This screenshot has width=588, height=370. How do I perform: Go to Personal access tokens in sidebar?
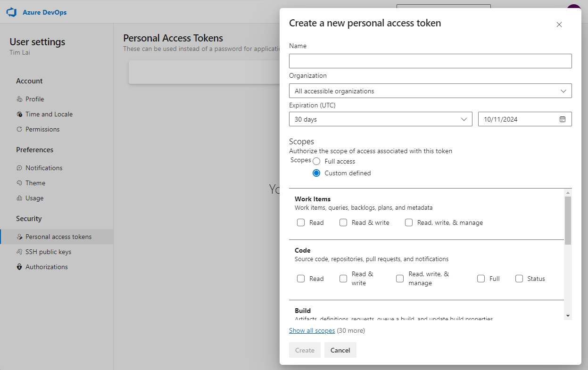[x=57, y=237]
